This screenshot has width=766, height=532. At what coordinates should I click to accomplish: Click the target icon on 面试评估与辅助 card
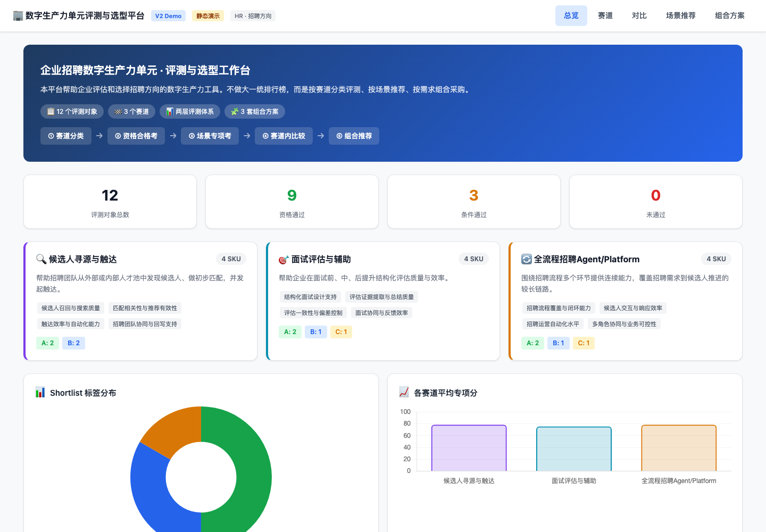284,259
